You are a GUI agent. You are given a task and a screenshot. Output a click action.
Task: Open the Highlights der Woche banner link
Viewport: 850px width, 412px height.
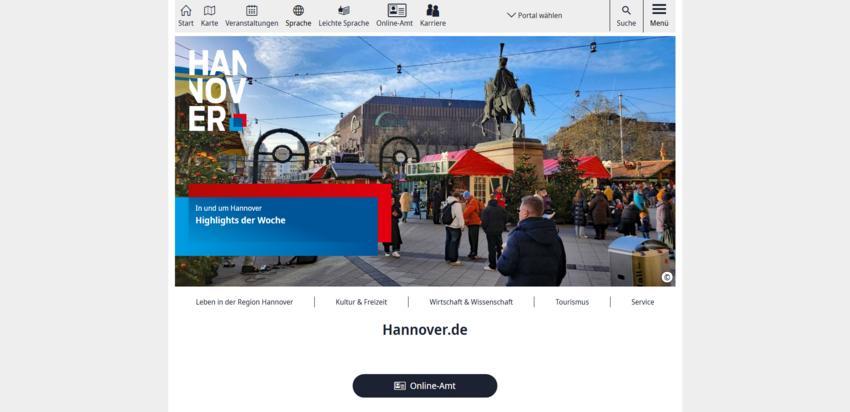pos(276,226)
